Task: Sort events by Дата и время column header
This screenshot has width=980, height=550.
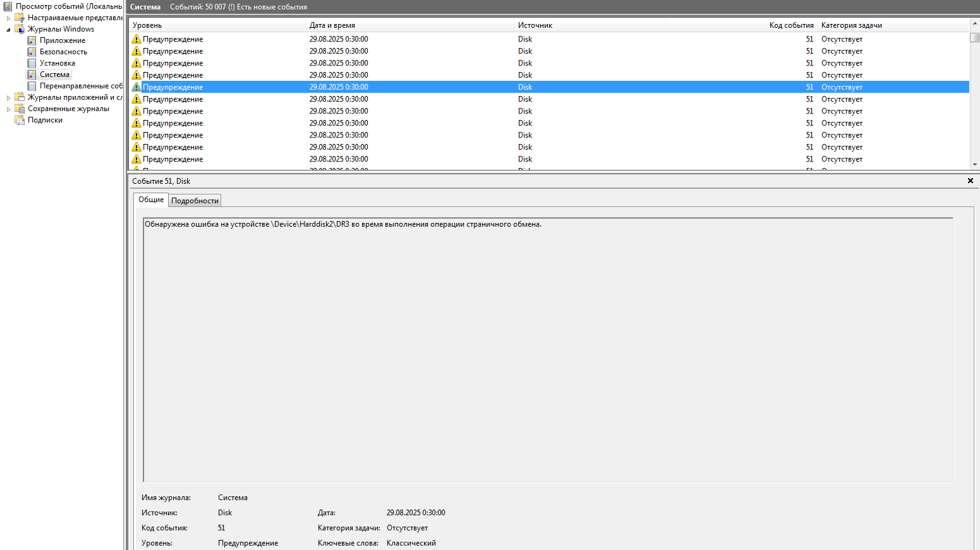Action: [x=410, y=25]
